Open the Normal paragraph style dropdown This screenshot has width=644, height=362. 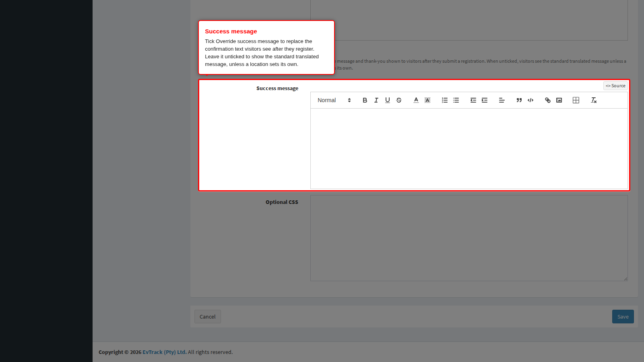click(334, 100)
